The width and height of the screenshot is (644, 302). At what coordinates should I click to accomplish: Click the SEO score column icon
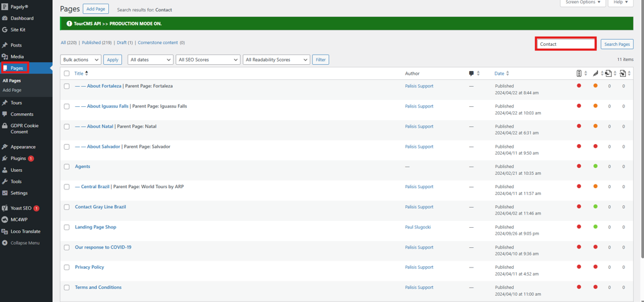tap(579, 74)
